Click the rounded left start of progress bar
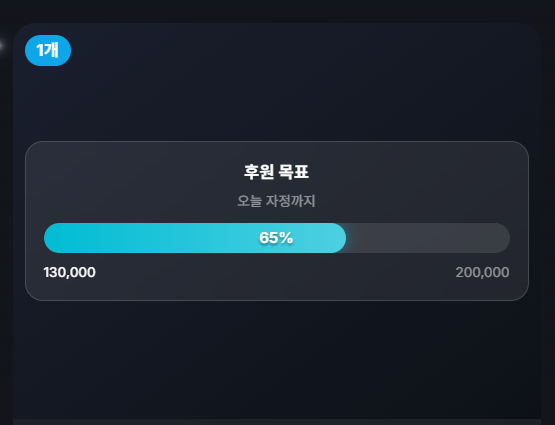This screenshot has height=425, width=555. (x=51, y=238)
